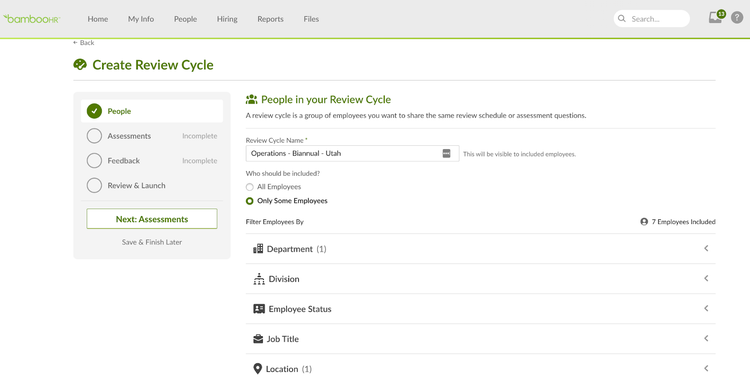Viewport: 750px width, 383px height.
Task: Click the Employee Status ID card icon
Action: (259, 309)
